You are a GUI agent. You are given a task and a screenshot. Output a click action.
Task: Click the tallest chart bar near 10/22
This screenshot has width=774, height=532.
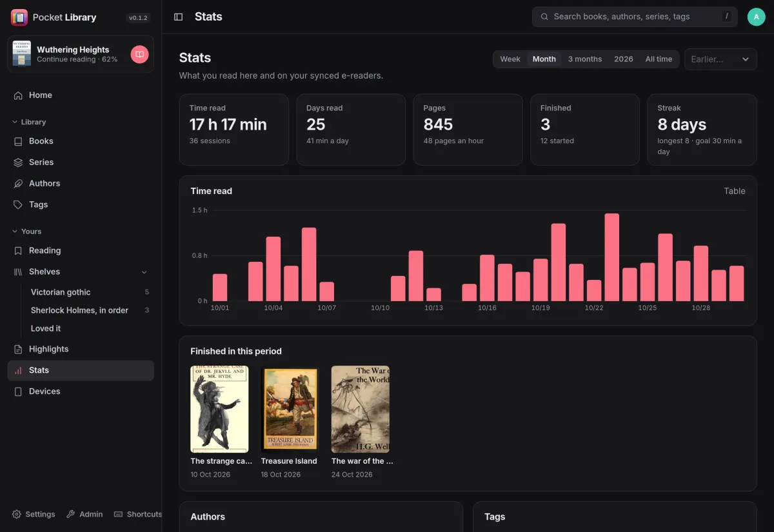tap(612, 257)
